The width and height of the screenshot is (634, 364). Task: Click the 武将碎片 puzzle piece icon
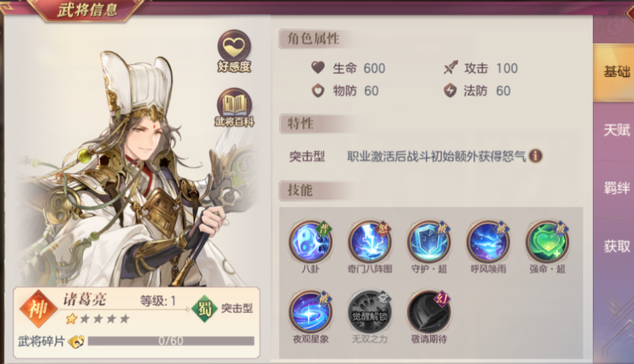pos(76,342)
